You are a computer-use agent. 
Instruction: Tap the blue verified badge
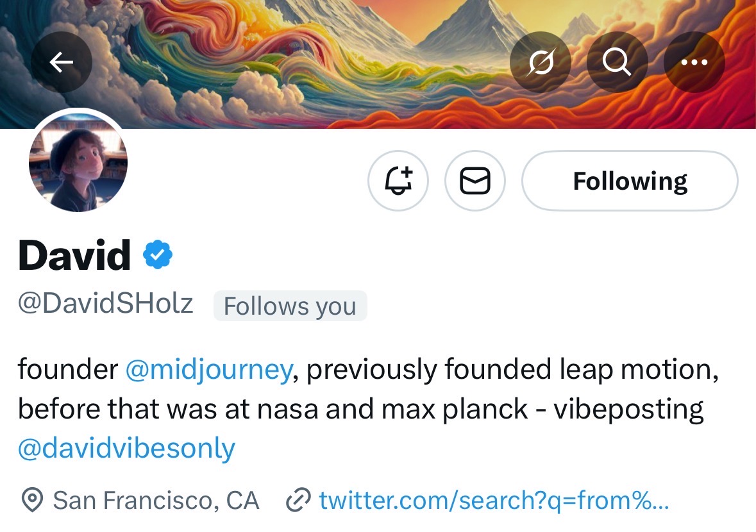157,255
